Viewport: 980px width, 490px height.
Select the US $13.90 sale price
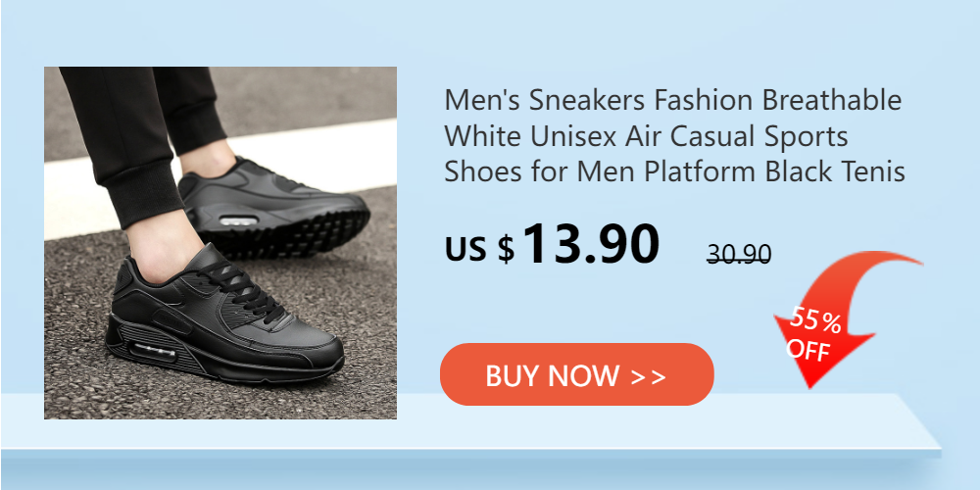point(552,245)
